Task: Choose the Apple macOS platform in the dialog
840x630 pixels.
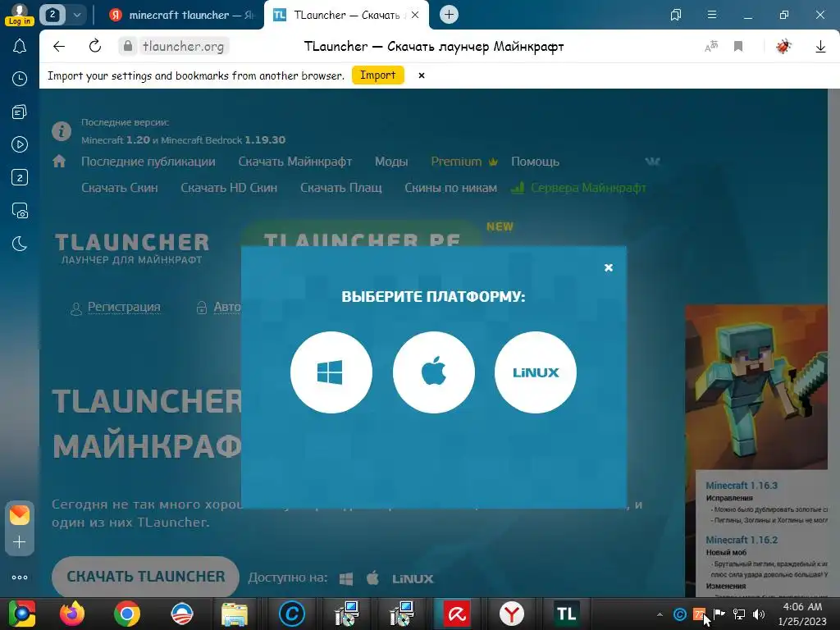Action: click(433, 372)
